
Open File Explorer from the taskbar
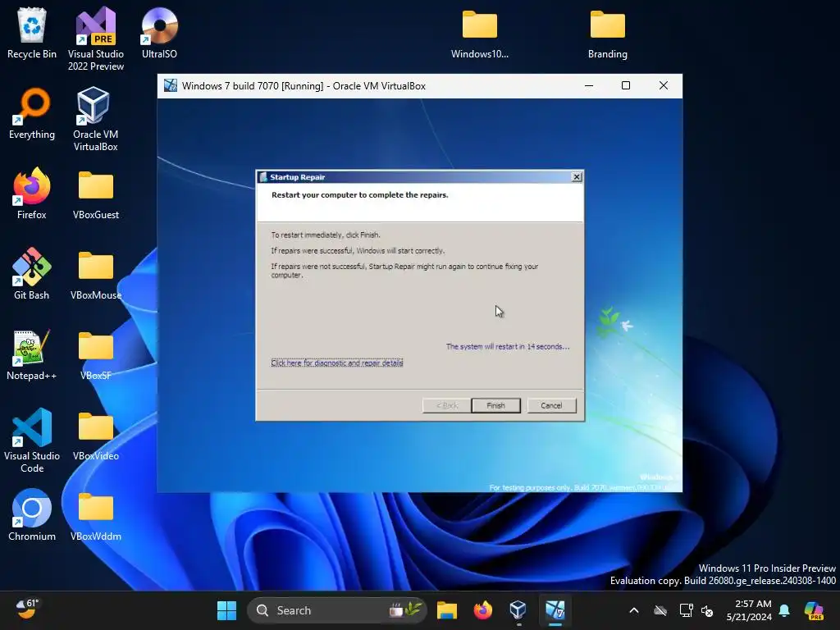(447, 610)
